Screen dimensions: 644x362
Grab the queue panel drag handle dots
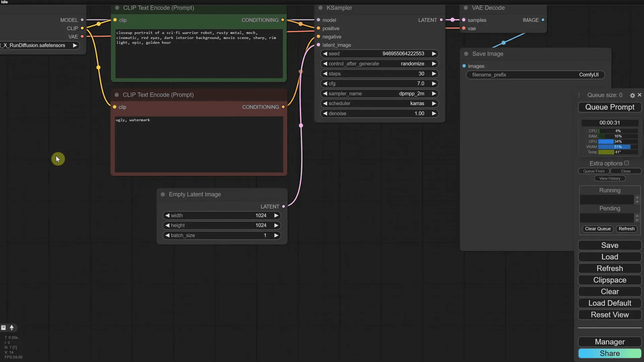(x=579, y=95)
